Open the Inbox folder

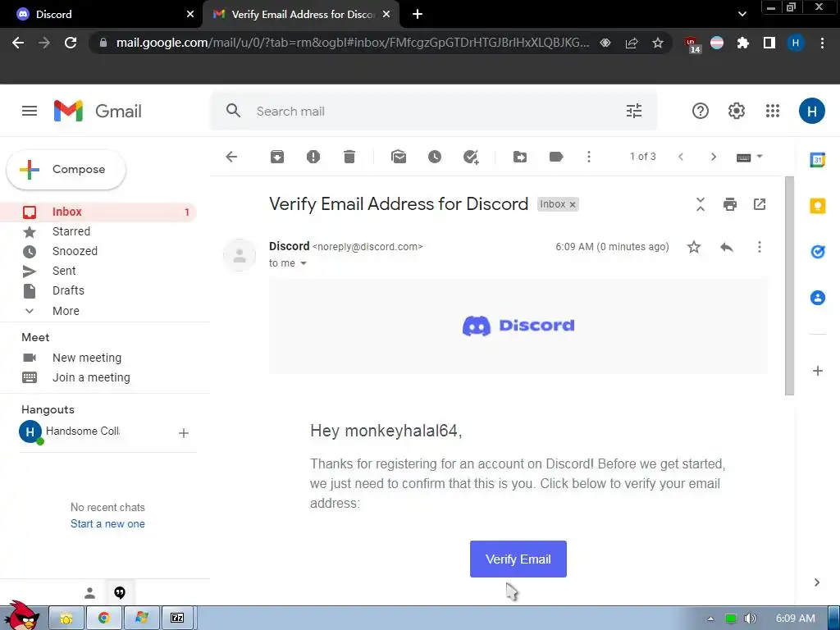(99, 212)
